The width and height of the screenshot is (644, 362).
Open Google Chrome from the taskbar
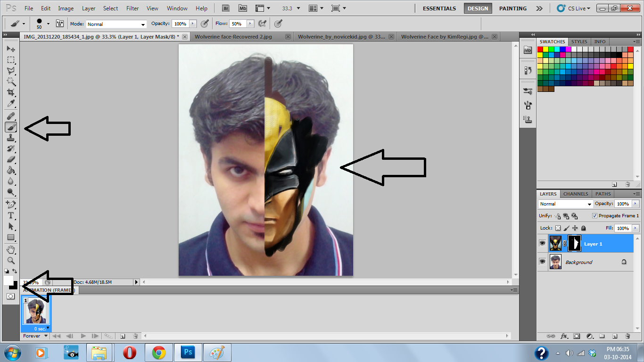pos(158,353)
